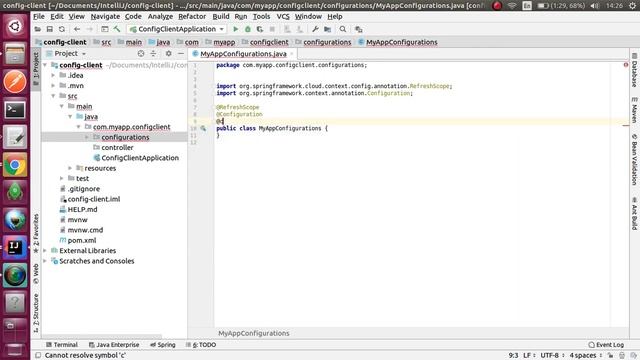Collapse the config-client root node
The height and width of the screenshot is (360, 640).
(45, 65)
